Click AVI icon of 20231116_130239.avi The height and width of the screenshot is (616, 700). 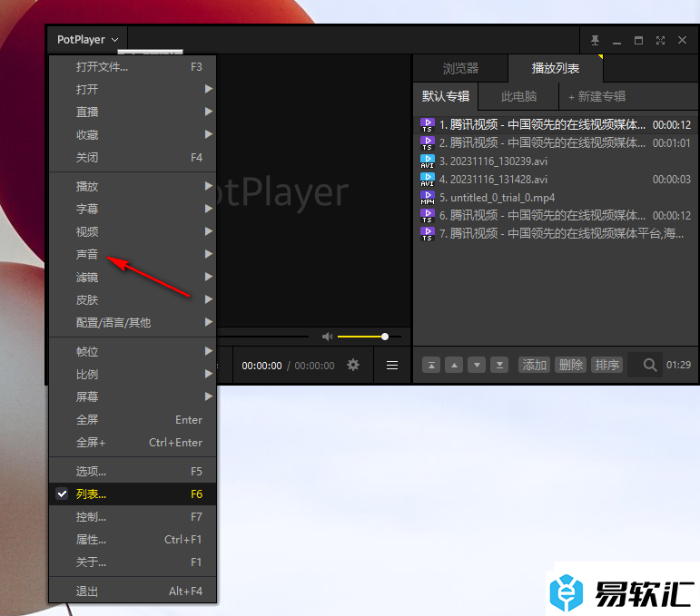pyautogui.click(x=428, y=161)
